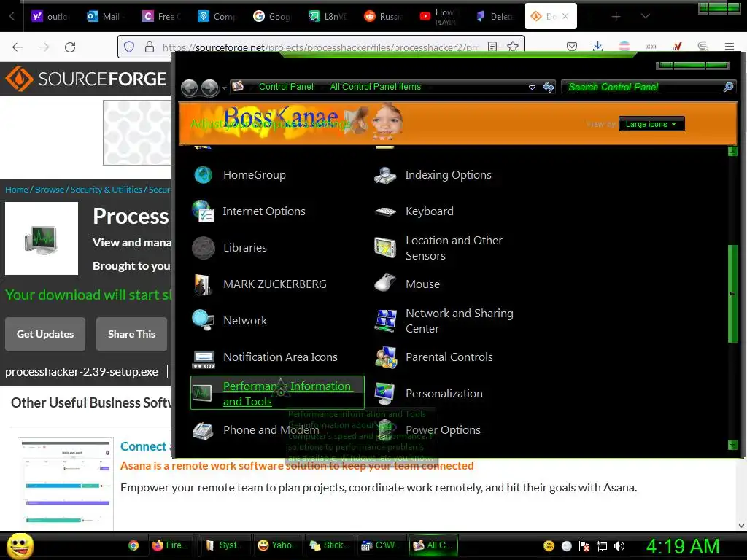The height and width of the screenshot is (560, 747).
Task: Open Network and Sharing Center icon
Action: tap(385, 321)
